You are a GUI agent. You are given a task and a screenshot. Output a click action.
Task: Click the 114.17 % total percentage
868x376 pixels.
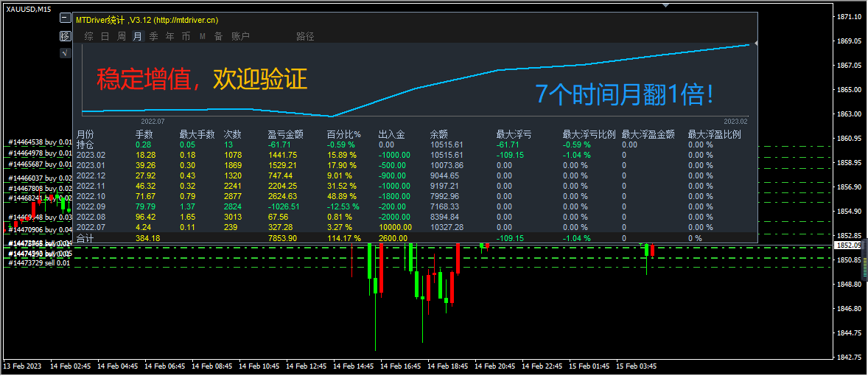click(x=344, y=238)
